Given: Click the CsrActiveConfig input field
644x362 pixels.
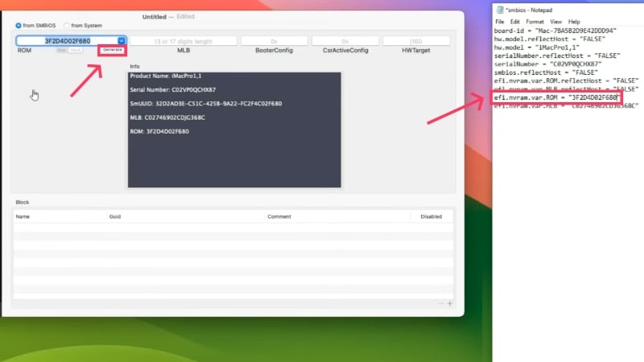Looking at the screenshot, I should [345, 41].
